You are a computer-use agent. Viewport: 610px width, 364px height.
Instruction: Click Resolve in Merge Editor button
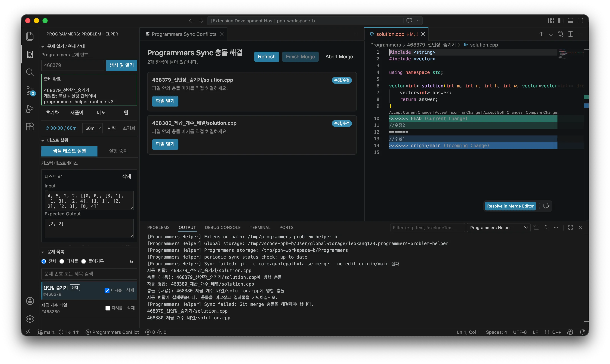510,206
